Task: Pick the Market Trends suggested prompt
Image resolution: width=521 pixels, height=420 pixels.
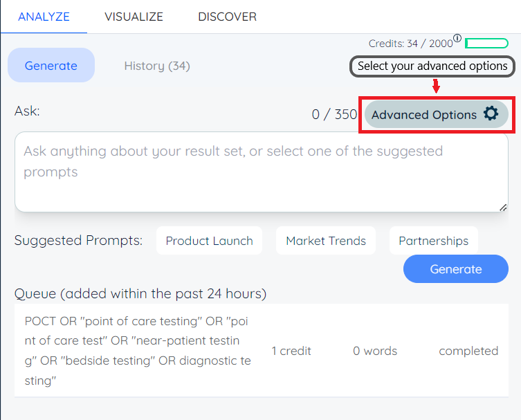Action: point(326,241)
